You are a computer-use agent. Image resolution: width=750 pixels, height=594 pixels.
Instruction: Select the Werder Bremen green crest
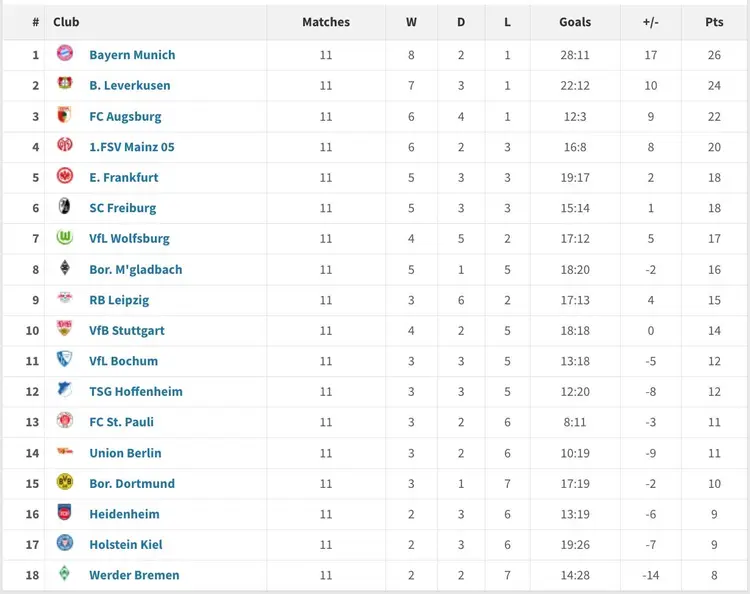tap(65, 574)
